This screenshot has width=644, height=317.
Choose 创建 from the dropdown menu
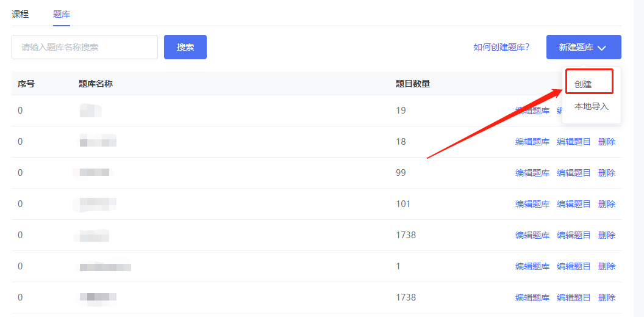[x=584, y=84]
